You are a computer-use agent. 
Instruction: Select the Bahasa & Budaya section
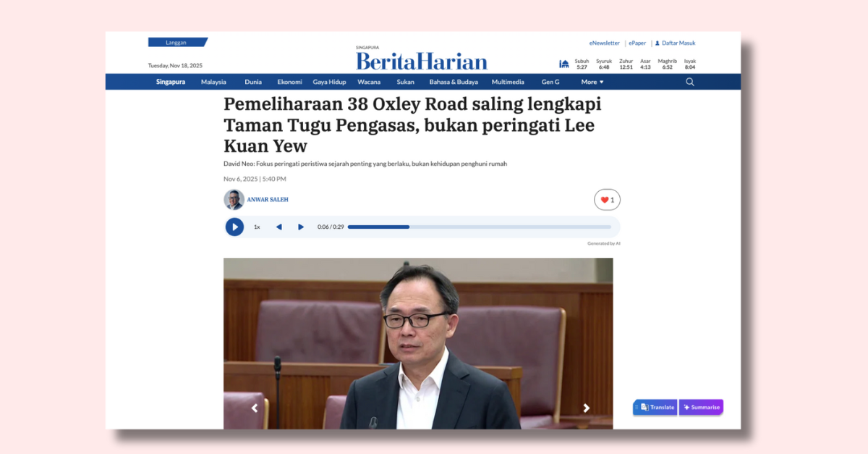pyautogui.click(x=454, y=82)
